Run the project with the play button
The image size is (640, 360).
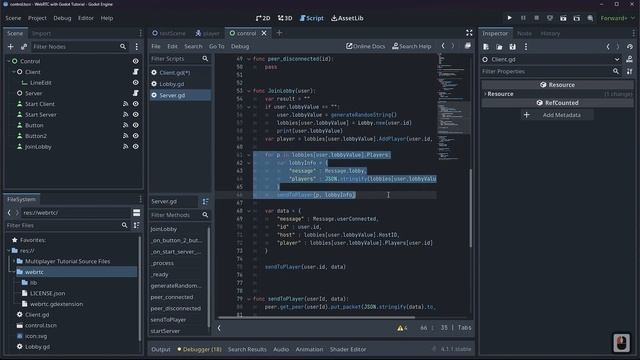tap(509, 18)
